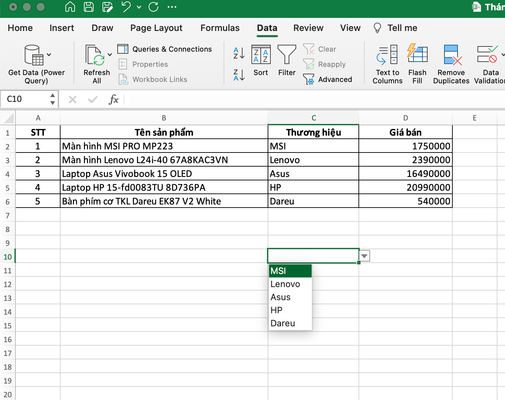Click the Name Box stepper arrows
The height and width of the screenshot is (400, 505).
[x=53, y=99]
